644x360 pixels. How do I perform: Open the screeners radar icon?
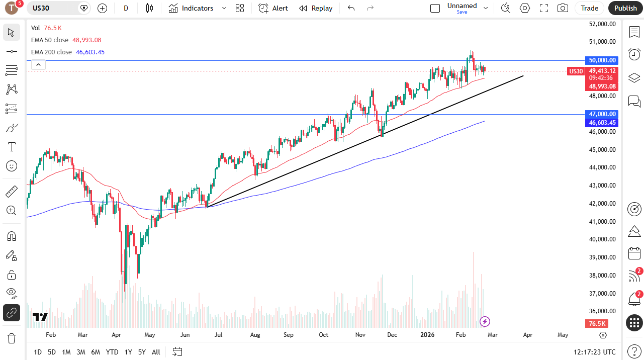point(634,209)
